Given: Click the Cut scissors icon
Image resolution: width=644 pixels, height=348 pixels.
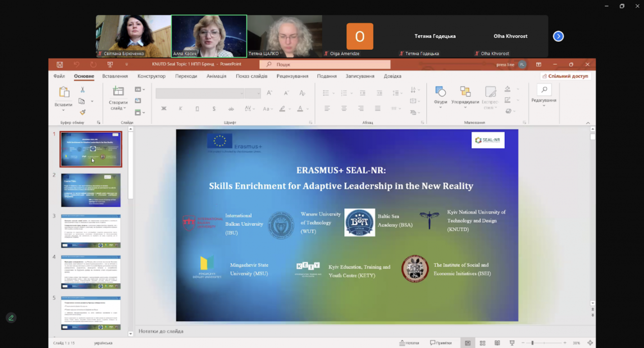Looking at the screenshot, I should [x=83, y=90].
